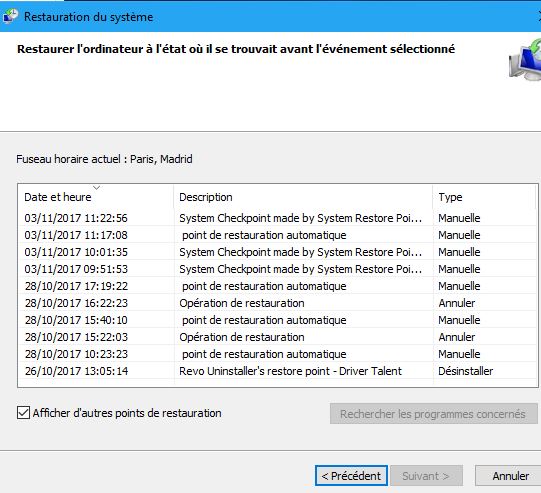Select restore point 03/11/2017 10:01:35

277,252
